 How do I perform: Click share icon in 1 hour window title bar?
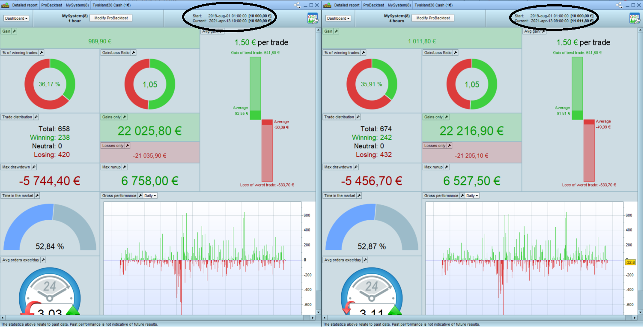click(x=297, y=5)
